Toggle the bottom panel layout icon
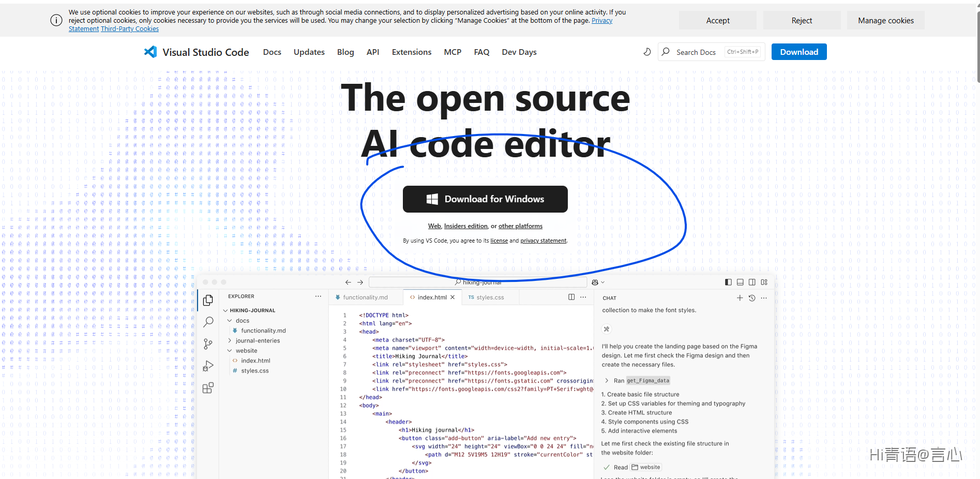980x479 pixels. (740, 282)
